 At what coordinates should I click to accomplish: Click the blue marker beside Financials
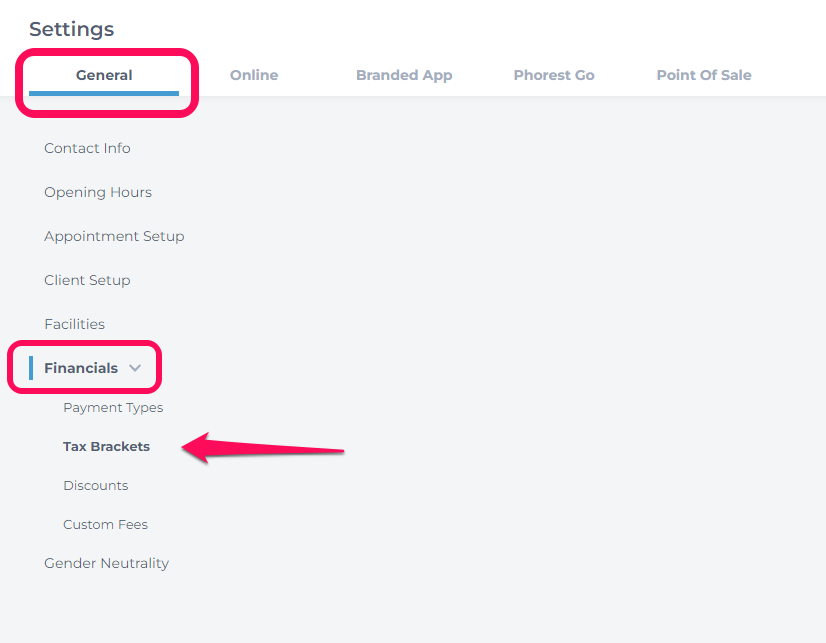pyautogui.click(x=31, y=368)
